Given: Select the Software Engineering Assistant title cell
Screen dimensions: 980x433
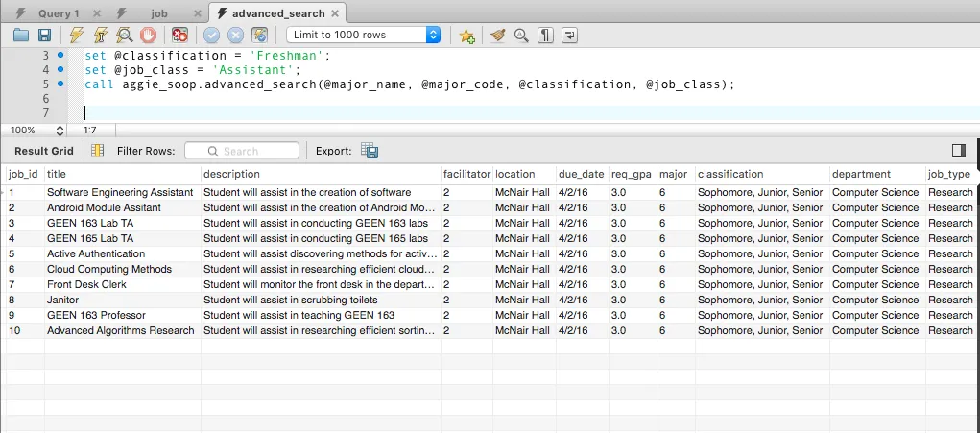Looking at the screenshot, I should [123, 192].
